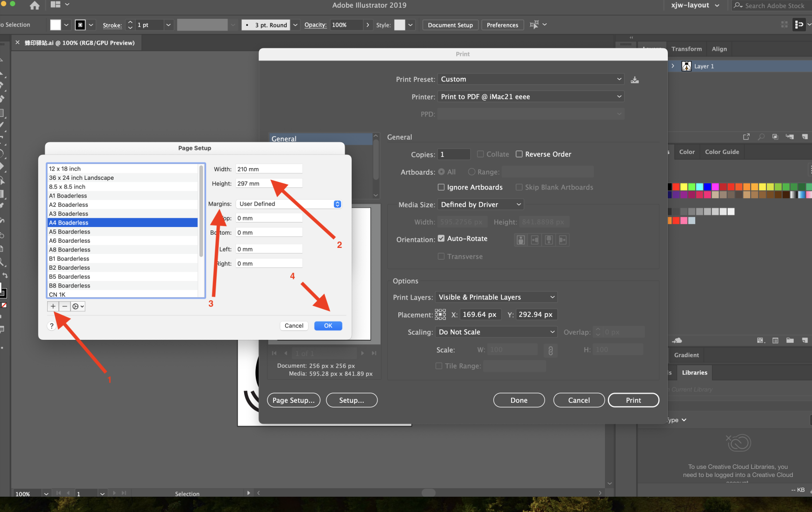The width and height of the screenshot is (812, 512).
Task: Click Collect for Export icon in Layers panel
Action: pos(747,137)
